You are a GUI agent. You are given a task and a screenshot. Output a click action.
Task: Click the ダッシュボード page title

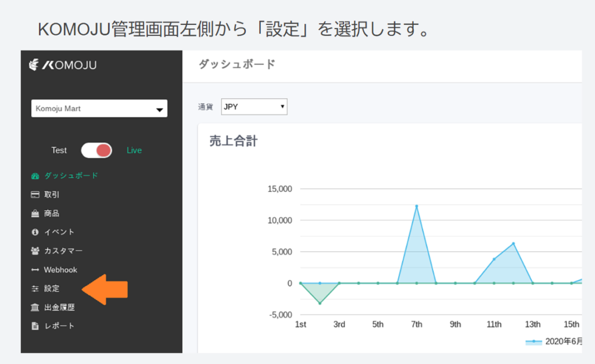pos(237,64)
